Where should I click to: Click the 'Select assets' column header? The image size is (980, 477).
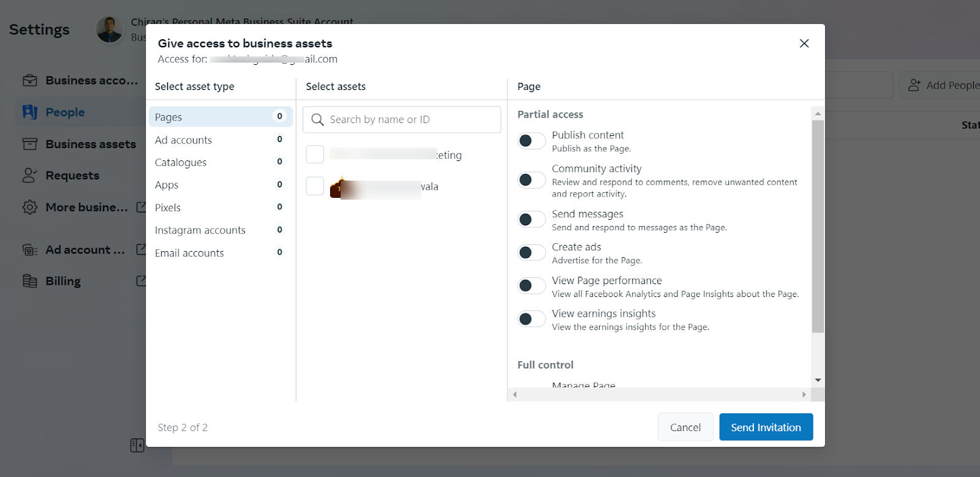(x=336, y=87)
